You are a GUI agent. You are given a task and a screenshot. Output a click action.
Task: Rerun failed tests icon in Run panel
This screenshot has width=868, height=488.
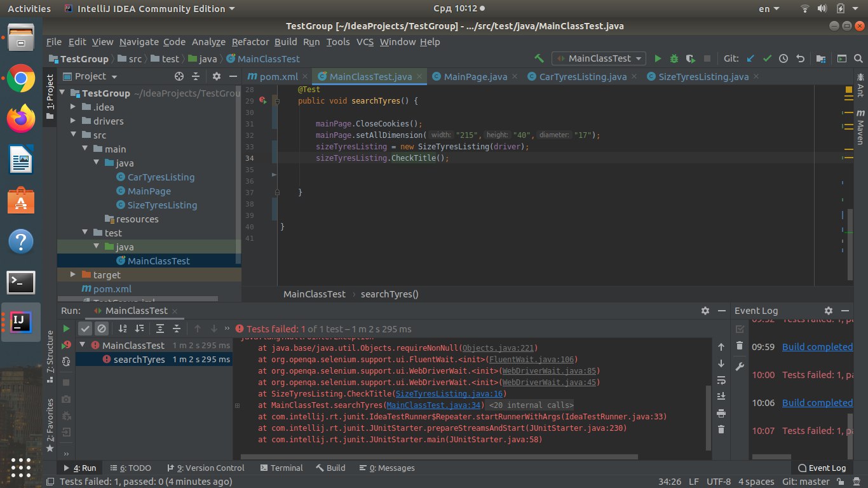coord(66,345)
